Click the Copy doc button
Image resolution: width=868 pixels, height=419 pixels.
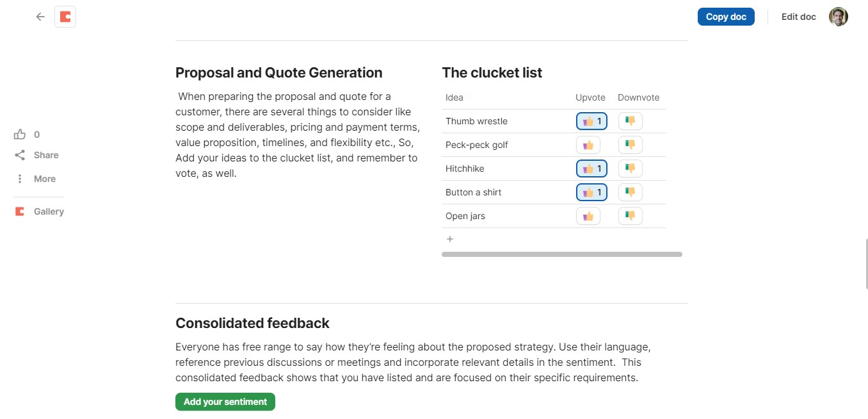click(726, 17)
